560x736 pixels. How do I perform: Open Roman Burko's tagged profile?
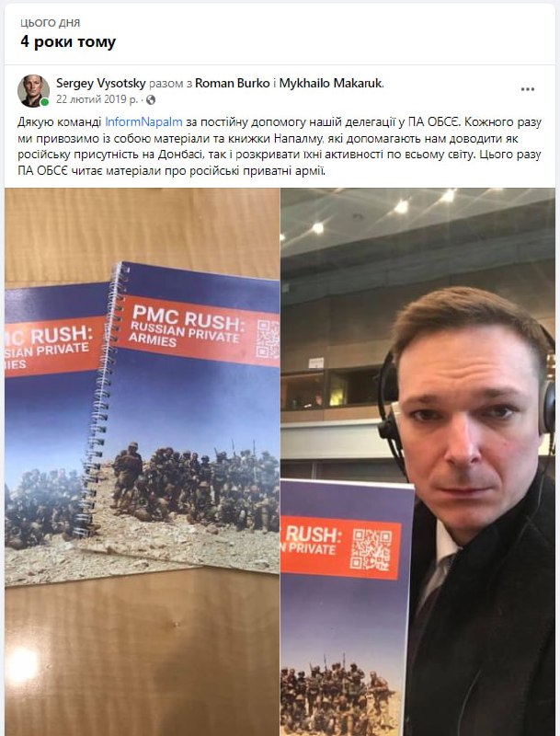coord(232,84)
